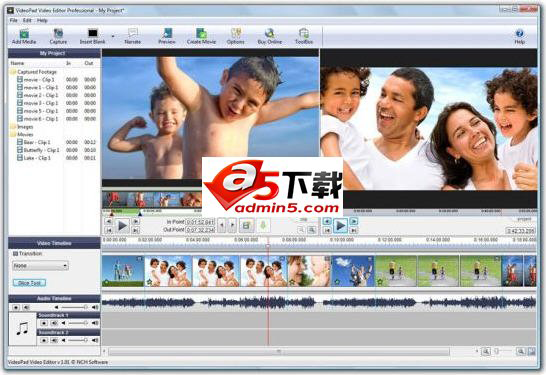Play the clip in the left preview

coord(122,226)
